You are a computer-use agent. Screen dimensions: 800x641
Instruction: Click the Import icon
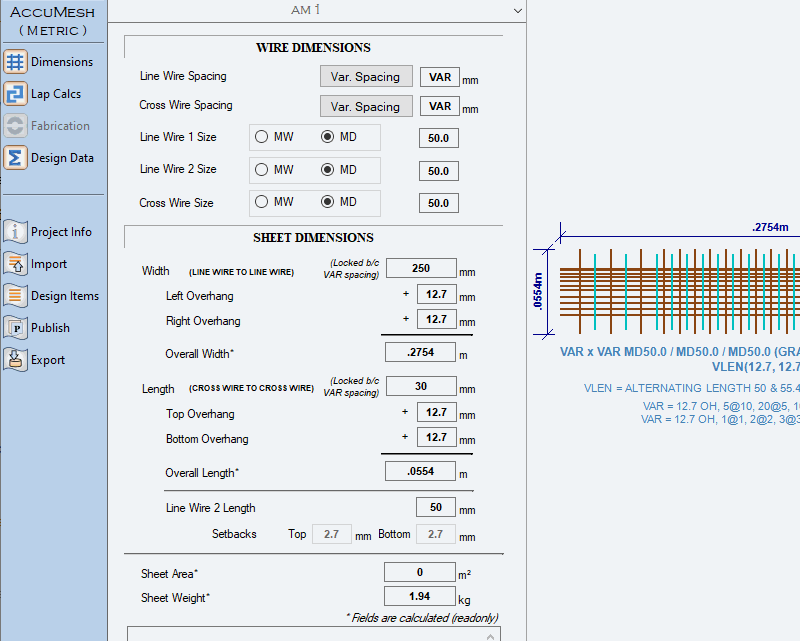coord(15,264)
